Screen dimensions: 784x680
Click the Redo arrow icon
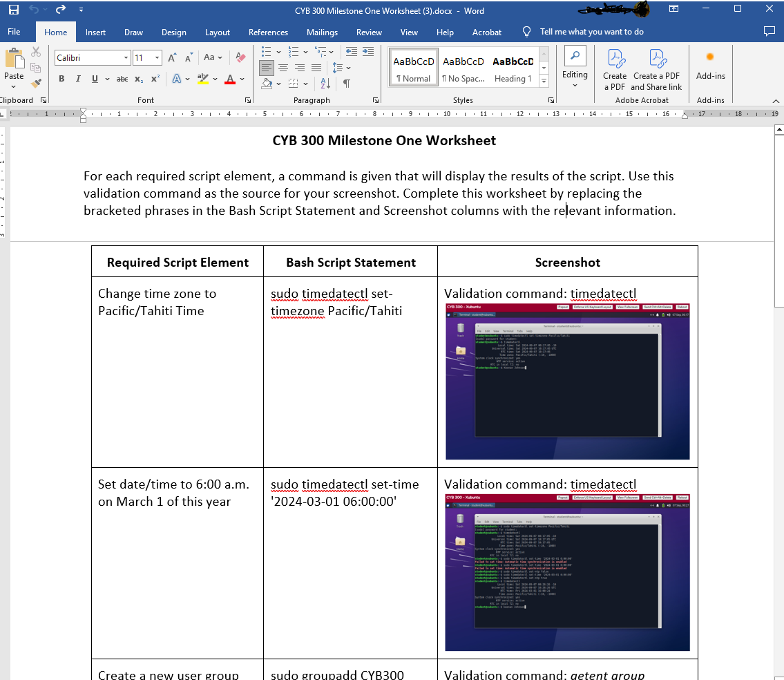tap(61, 10)
